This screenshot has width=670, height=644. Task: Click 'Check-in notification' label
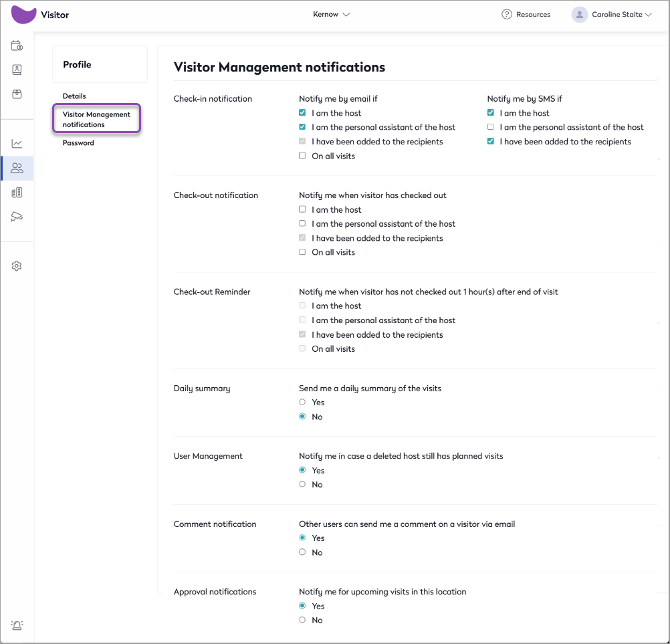pos(213,99)
